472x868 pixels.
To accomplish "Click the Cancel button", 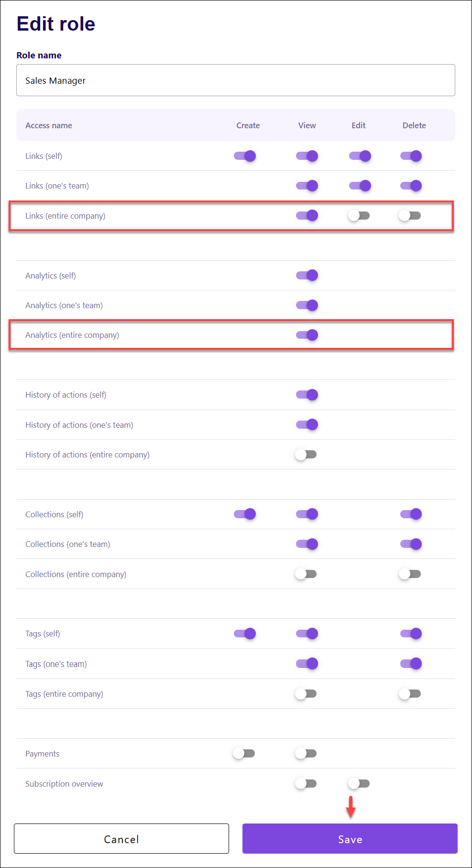I will coord(121,838).
